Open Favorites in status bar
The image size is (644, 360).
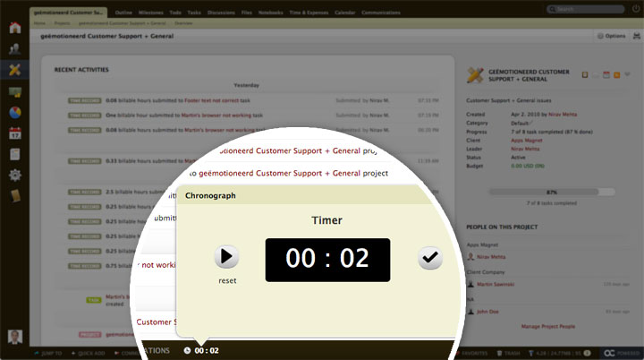coord(471,353)
